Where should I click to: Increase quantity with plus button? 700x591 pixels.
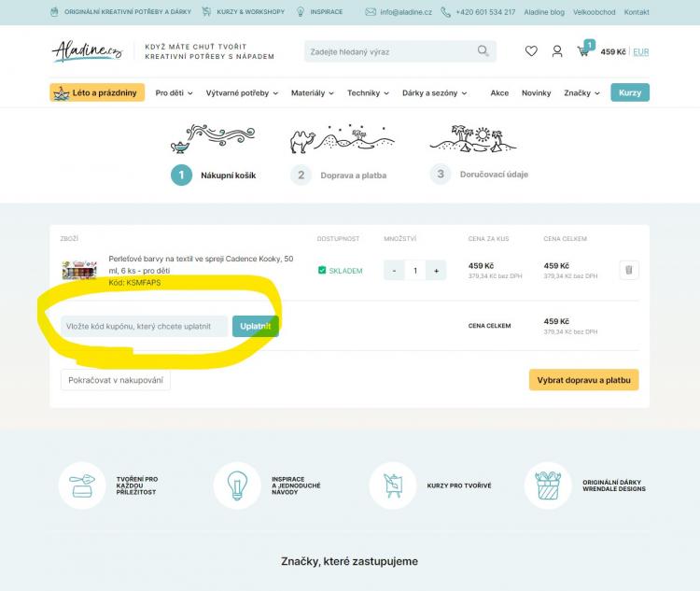[436, 271]
